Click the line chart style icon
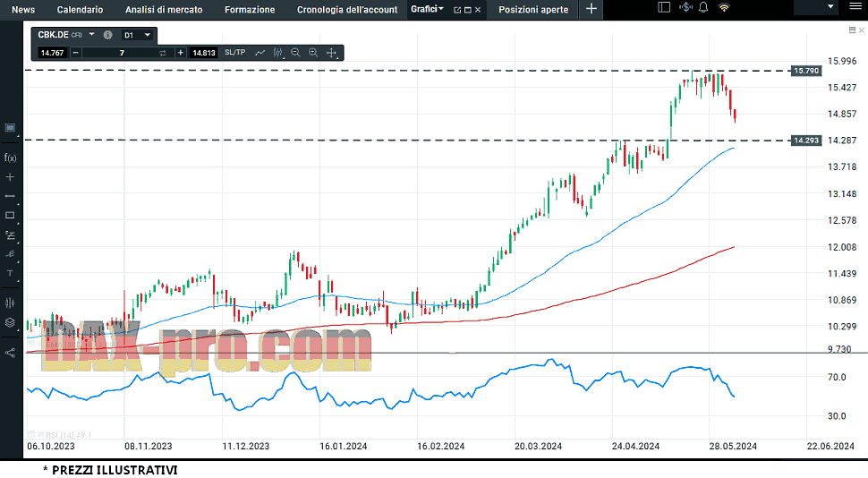The width and height of the screenshot is (868, 478). click(x=260, y=53)
